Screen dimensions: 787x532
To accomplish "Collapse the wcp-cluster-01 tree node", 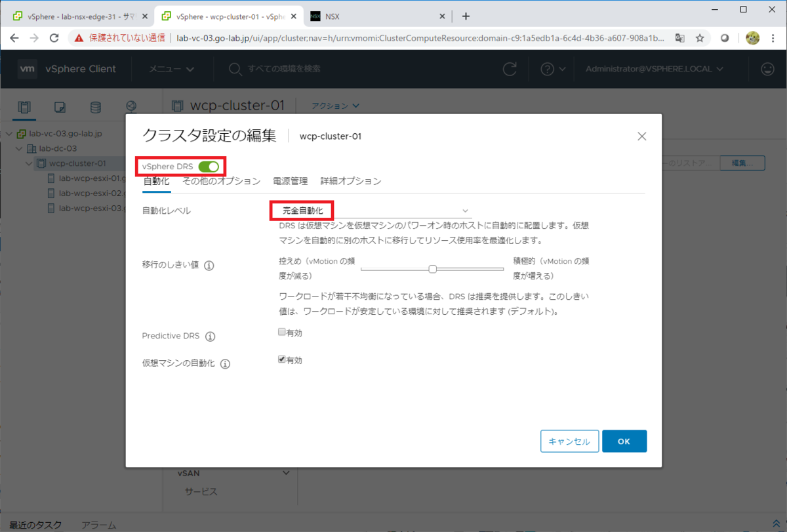I will coord(28,163).
